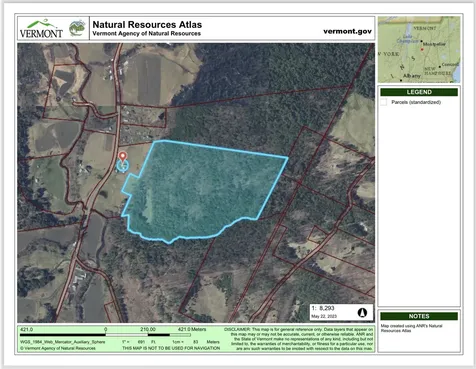Click the red Montpelier dot on inset map
The width and height of the screenshot is (476, 369).
[x=422, y=49]
